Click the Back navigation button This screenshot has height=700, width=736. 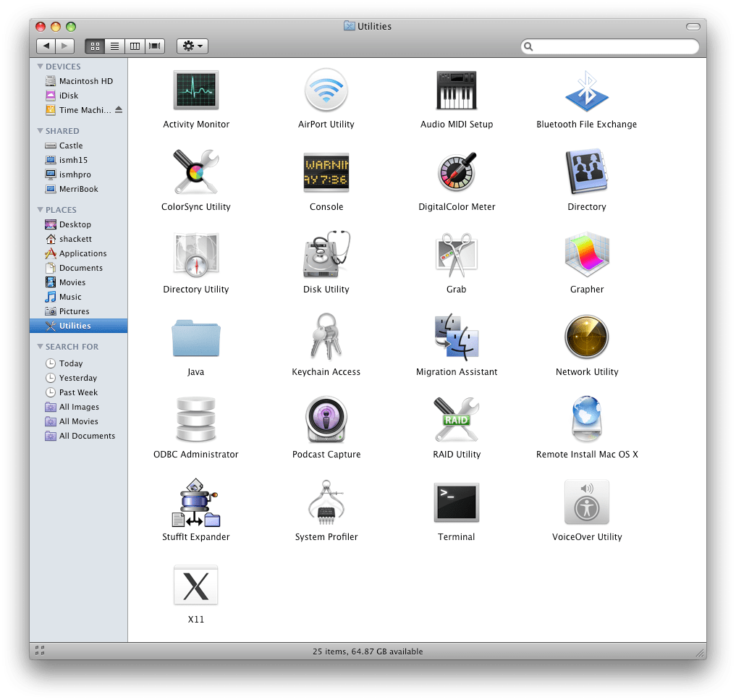(46, 46)
